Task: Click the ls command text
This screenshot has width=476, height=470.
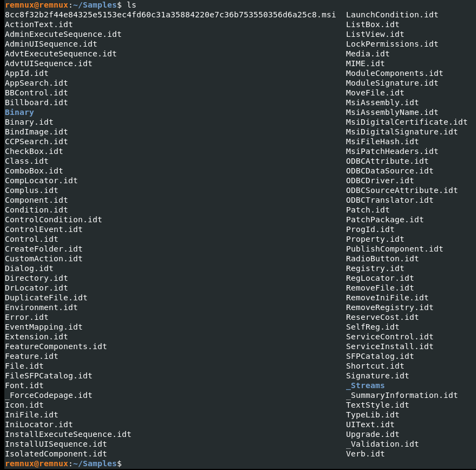Action: (131, 4)
